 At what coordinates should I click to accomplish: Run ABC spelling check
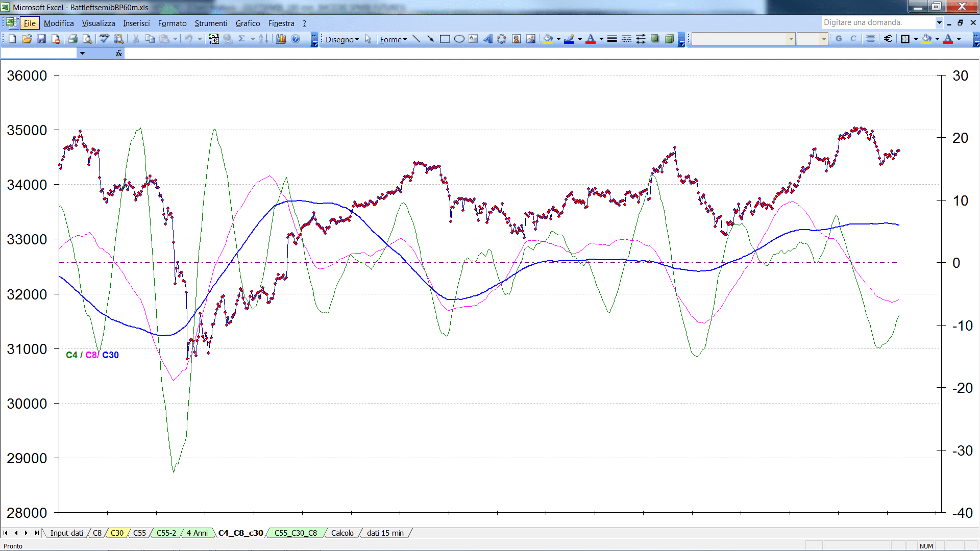[x=104, y=39]
